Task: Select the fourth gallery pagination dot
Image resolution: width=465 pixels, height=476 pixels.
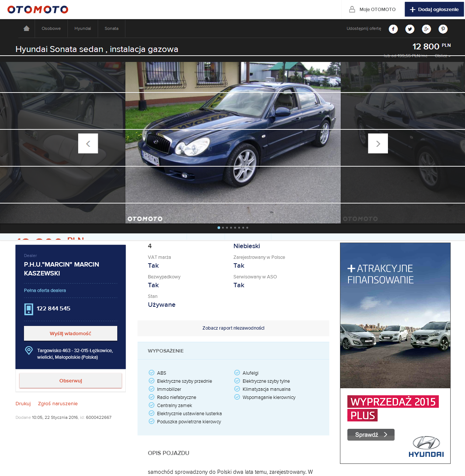Action: click(231, 227)
